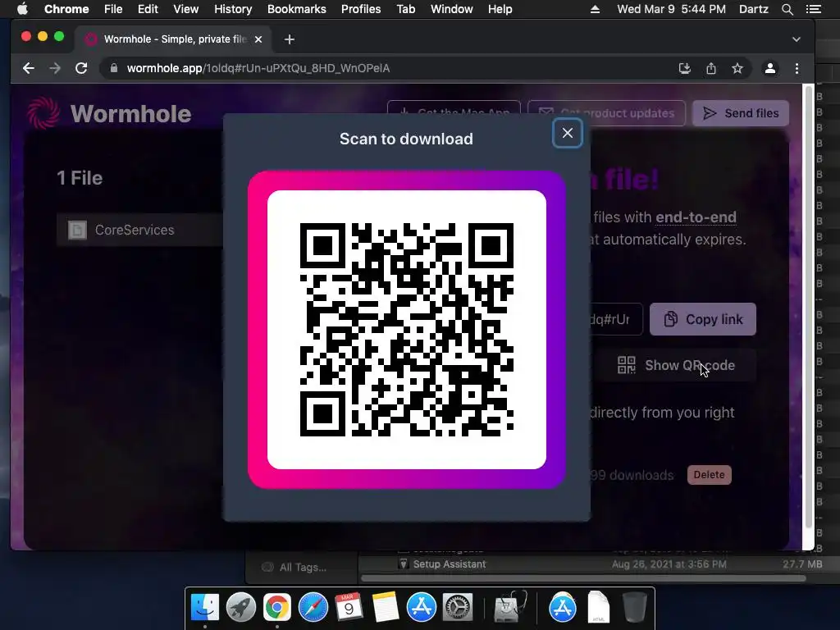Viewport: 840px width, 630px height.
Task: Select the CoreServices file entry
Action: click(140, 230)
